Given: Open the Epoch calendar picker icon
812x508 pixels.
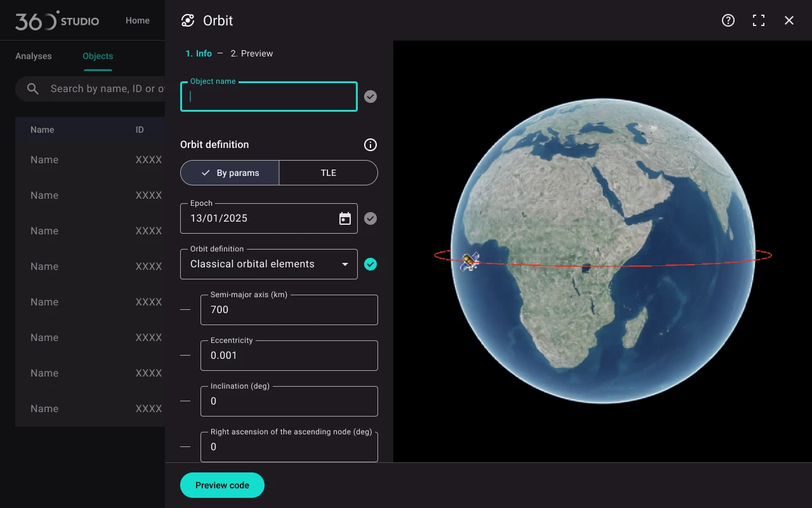Looking at the screenshot, I should [345, 218].
